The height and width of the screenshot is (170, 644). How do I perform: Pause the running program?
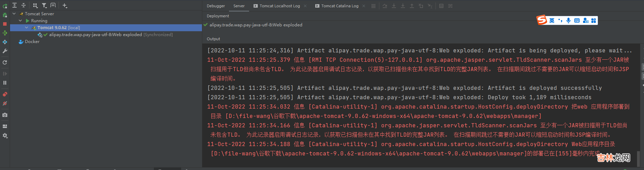[5, 83]
